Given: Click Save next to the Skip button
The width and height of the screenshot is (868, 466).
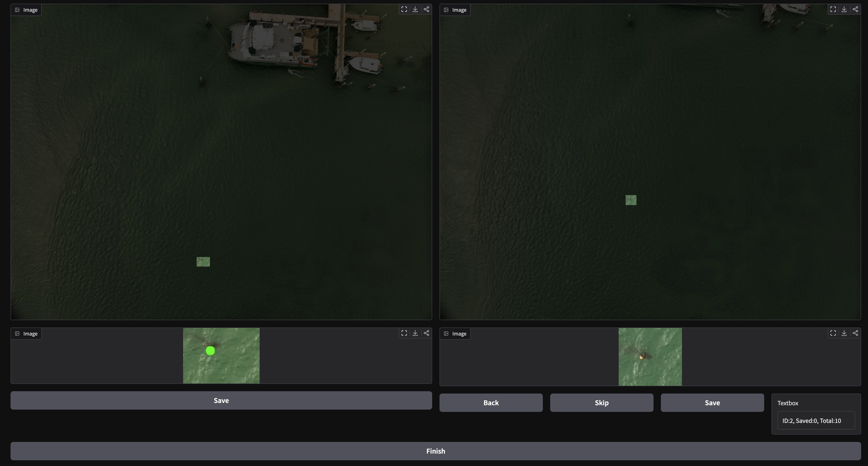Looking at the screenshot, I should coord(712,403).
